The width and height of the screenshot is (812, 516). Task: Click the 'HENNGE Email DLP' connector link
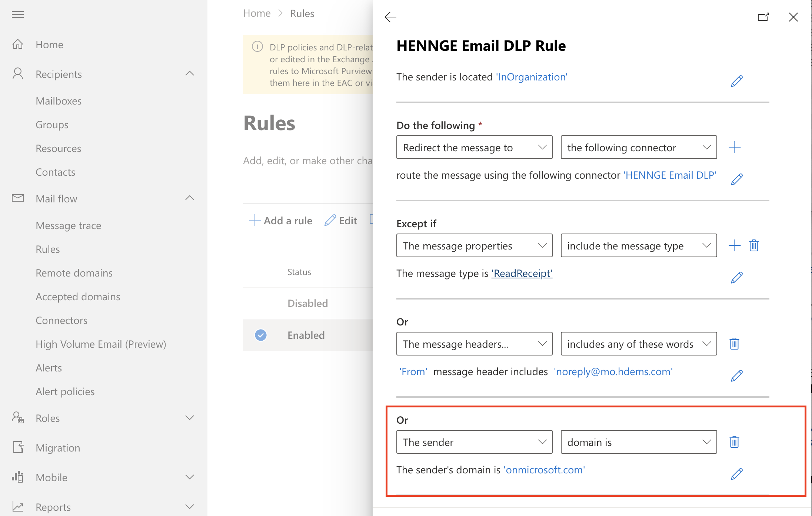coord(670,175)
